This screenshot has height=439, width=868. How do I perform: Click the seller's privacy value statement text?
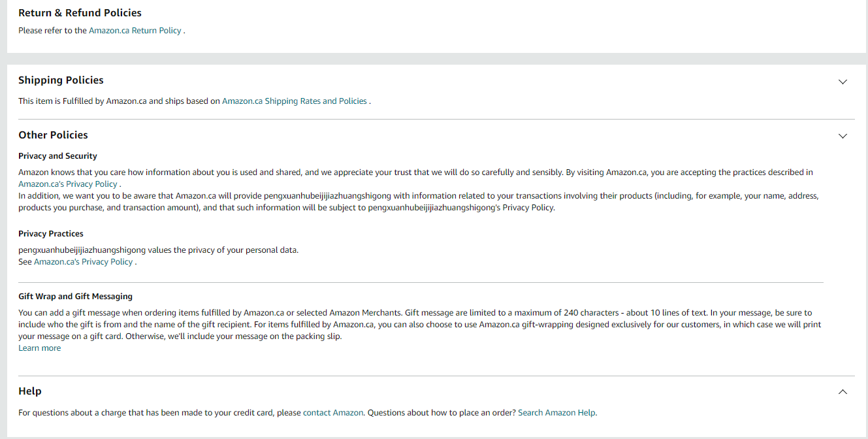[158, 250]
